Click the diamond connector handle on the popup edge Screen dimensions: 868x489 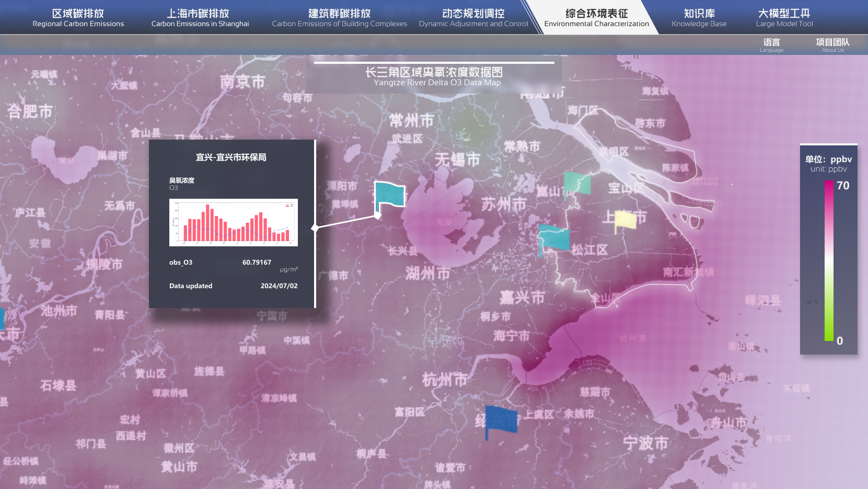click(315, 228)
